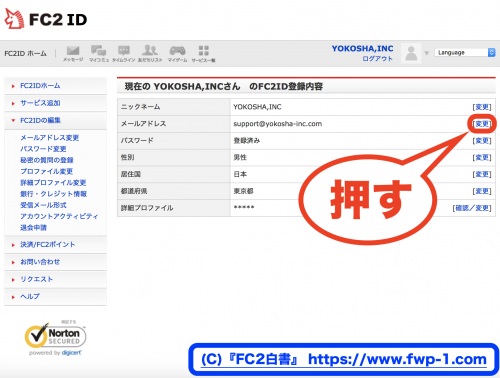The height and width of the screenshot is (378, 500).
Task: Click the user avatar icon
Action: (x=411, y=53)
